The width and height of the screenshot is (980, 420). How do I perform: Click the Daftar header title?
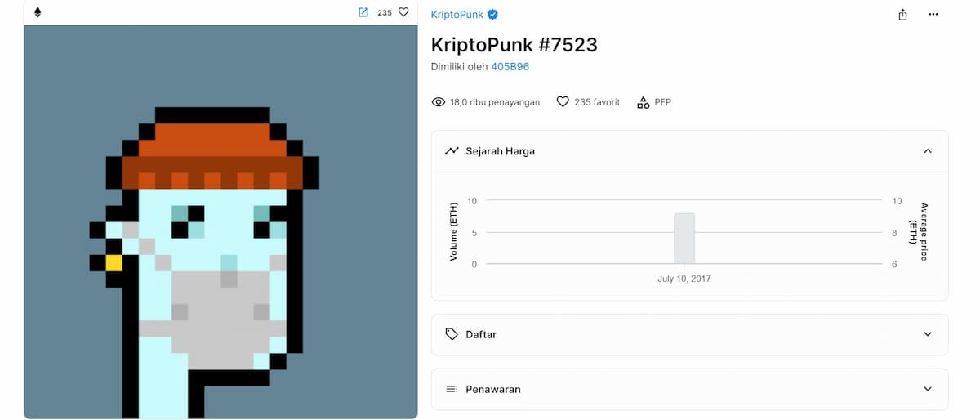point(481,334)
